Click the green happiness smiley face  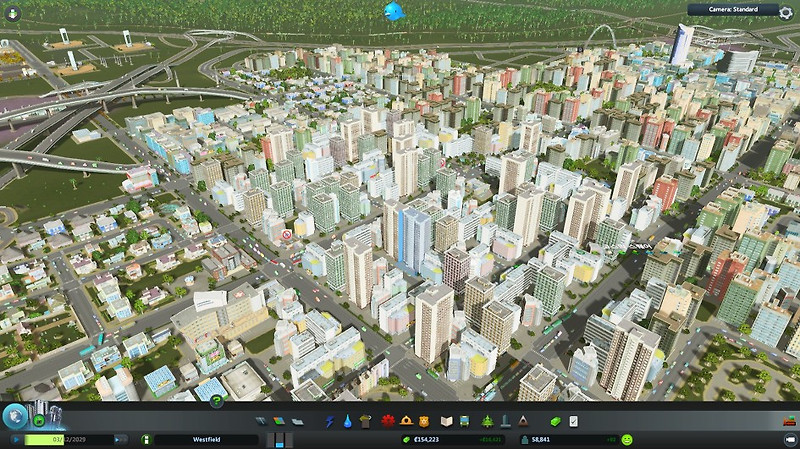pos(627,439)
